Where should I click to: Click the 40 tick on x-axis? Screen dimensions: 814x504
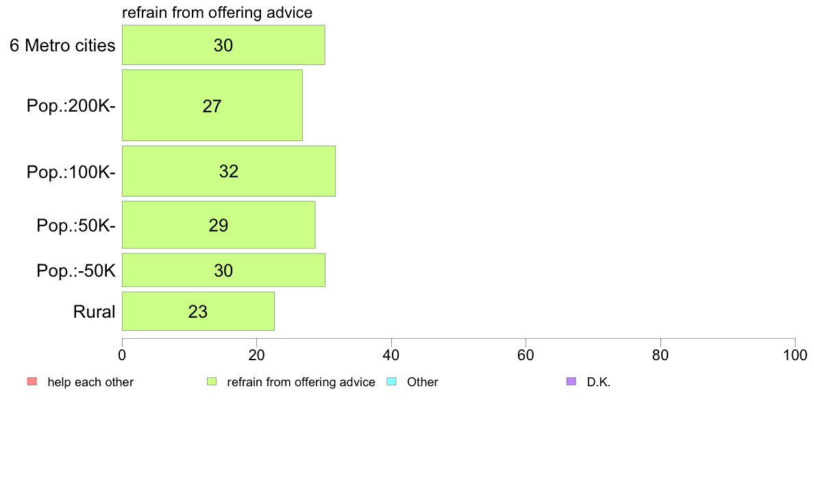391,355
